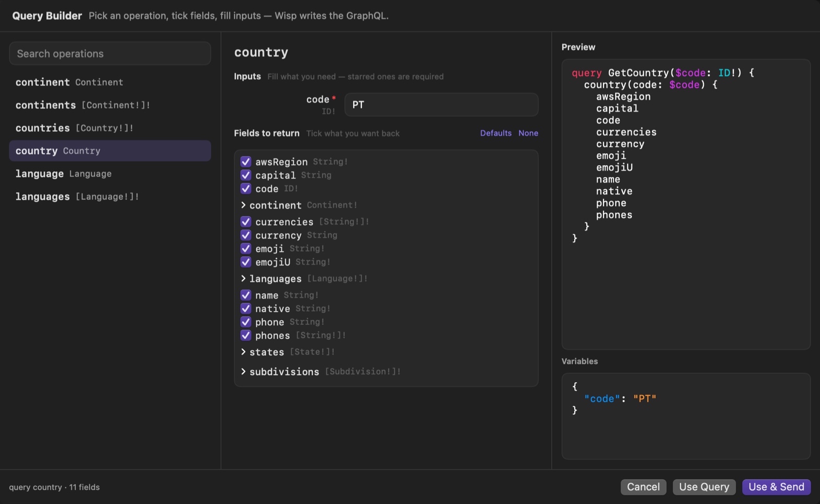This screenshot has width=820, height=504.
Task: Toggle the emoji field checkbox
Action: tap(246, 248)
